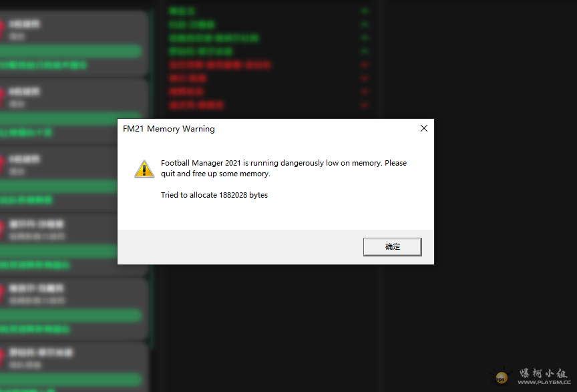Select the longest green item in the blurred list
Screen dimensions: 577x392
[214, 38]
